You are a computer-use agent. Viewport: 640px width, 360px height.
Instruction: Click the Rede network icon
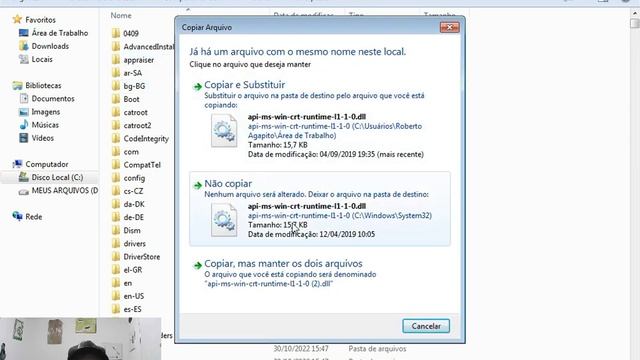click(x=17, y=216)
